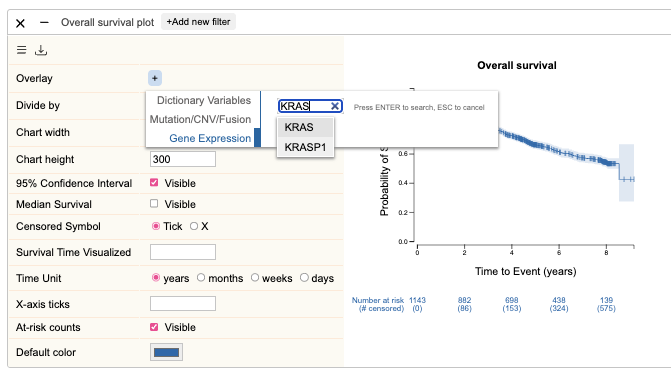Click the censored count (575)
Viewport: 671px width, 380px height.
(x=606, y=309)
